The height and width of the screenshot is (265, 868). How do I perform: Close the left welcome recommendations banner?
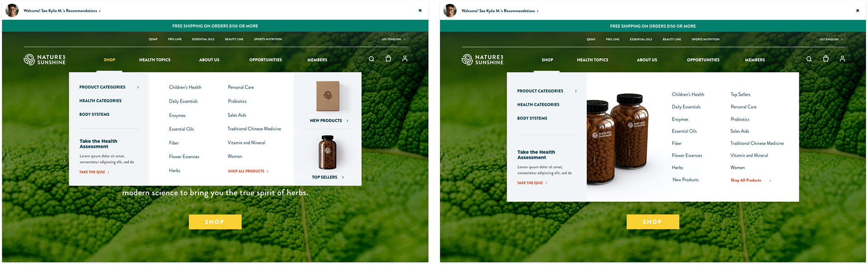[x=420, y=10]
